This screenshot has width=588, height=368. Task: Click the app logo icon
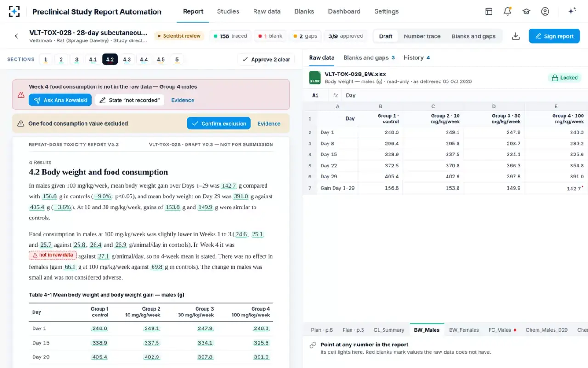pyautogui.click(x=14, y=11)
